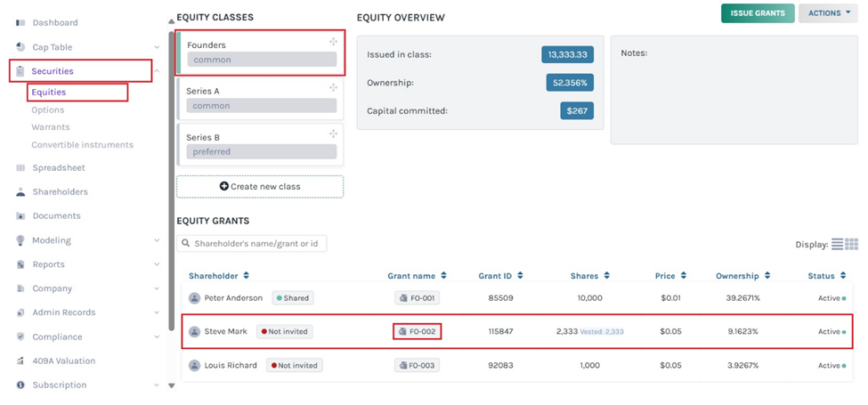Click the drag handle on Founders class

pyautogui.click(x=333, y=42)
